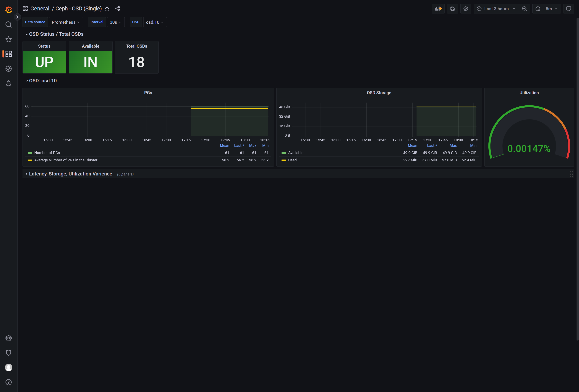Open Alerting bell icon in sidebar
Image resolution: width=579 pixels, height=392 pixels.
point(8,83)
